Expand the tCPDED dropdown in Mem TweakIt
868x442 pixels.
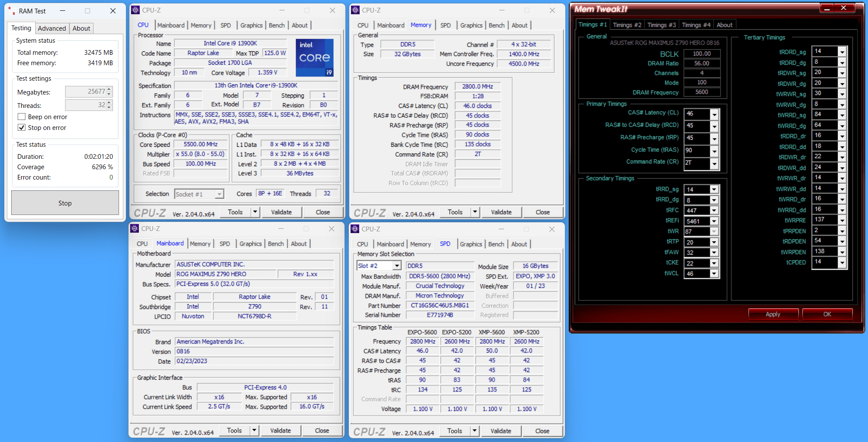click(x=842, y=262)
